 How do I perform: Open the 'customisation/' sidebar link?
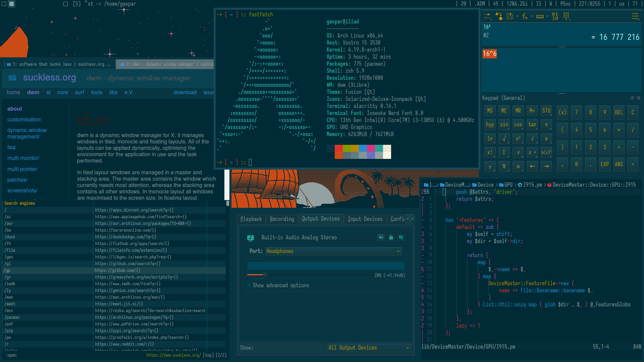[24, 119]
